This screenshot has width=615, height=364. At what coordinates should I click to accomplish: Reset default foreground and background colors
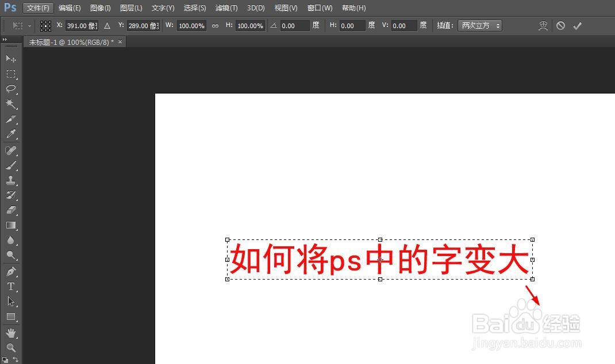tap(5, 359)
